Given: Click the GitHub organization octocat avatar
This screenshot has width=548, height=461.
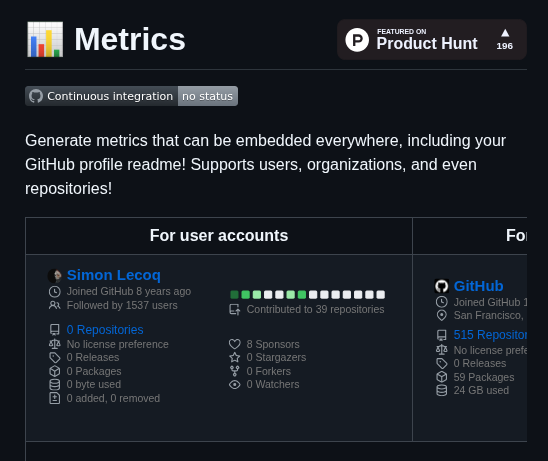Looking at the screenshot, I should (x=442, y=286).
